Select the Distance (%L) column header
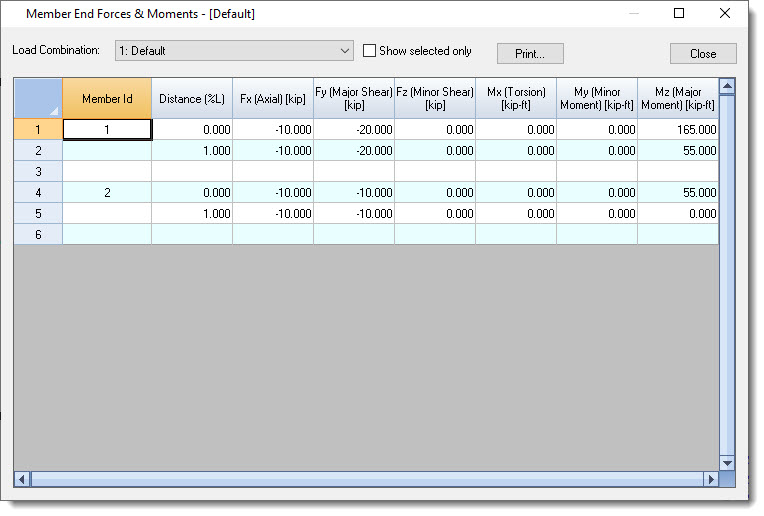This screenshot has width=764, height=516. [x=192, y=98]
